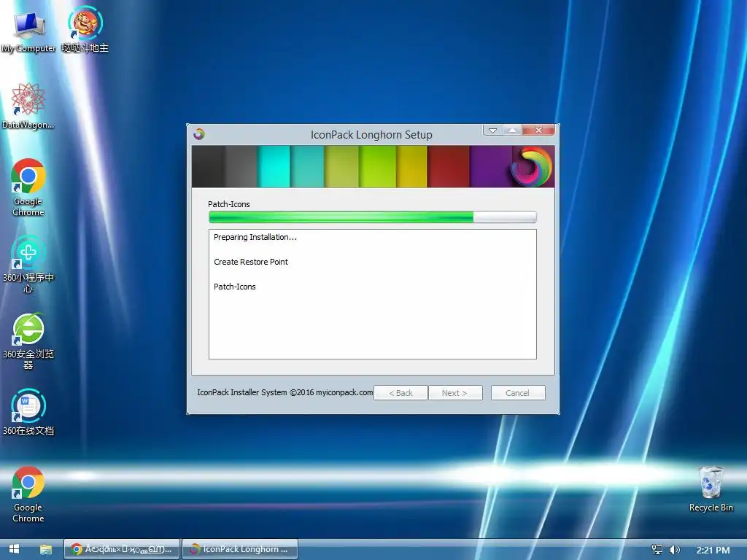The image size is (747, 560).
Task: Click the Cancel button
Action: click(518, 393)
